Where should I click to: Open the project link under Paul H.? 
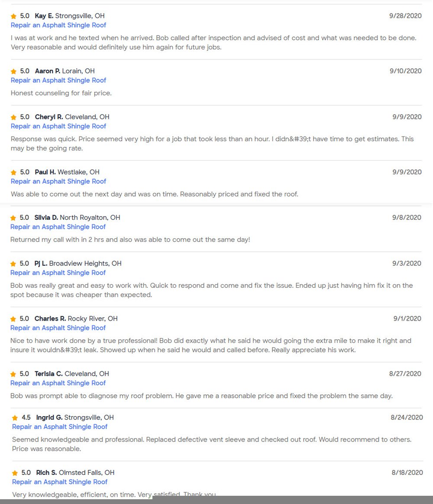click(x=58, y=181)
